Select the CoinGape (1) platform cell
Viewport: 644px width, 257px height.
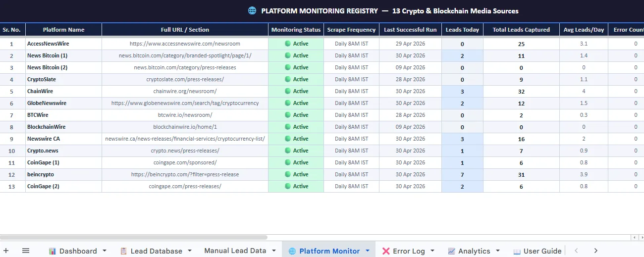[63, 162]
